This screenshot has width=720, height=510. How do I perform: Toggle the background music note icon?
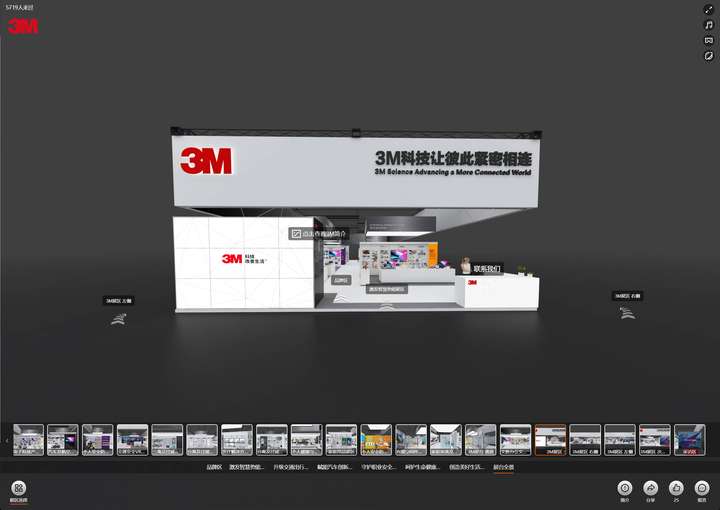pos(709,25)
